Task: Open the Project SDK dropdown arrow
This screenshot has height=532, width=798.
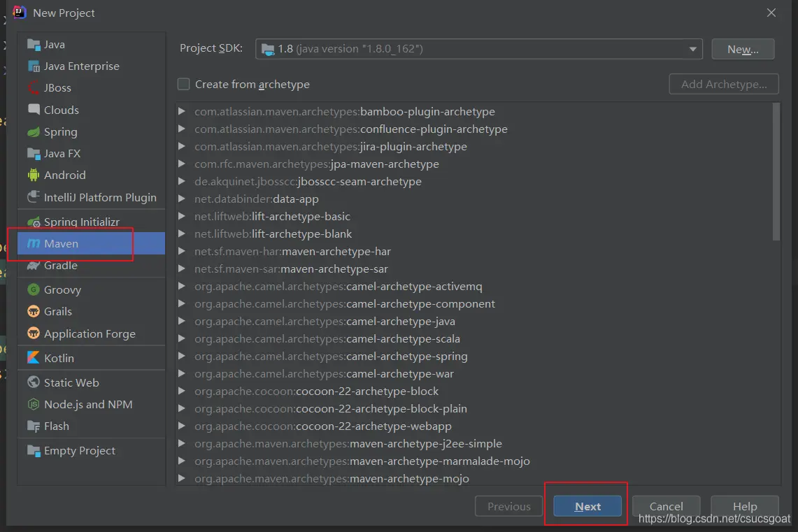Action: pos(692,50)
